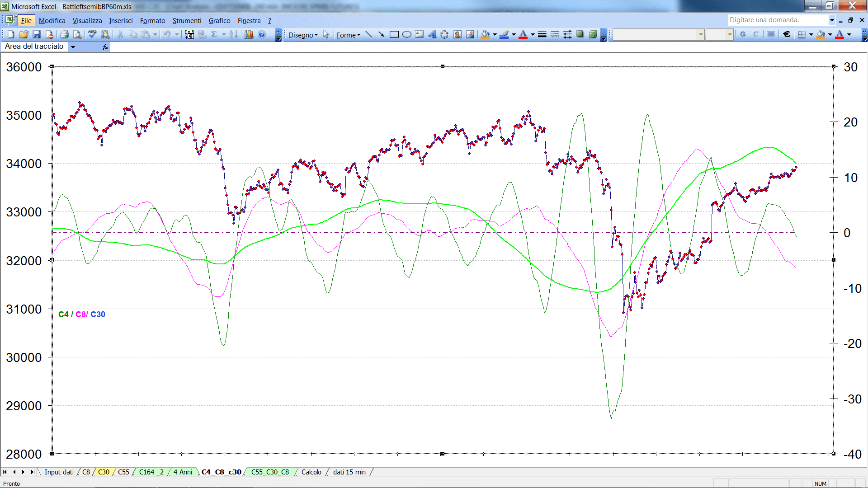Click drawing Line Color brush swatch
Screen dimensions: 868x488
[x=504, y=34]
